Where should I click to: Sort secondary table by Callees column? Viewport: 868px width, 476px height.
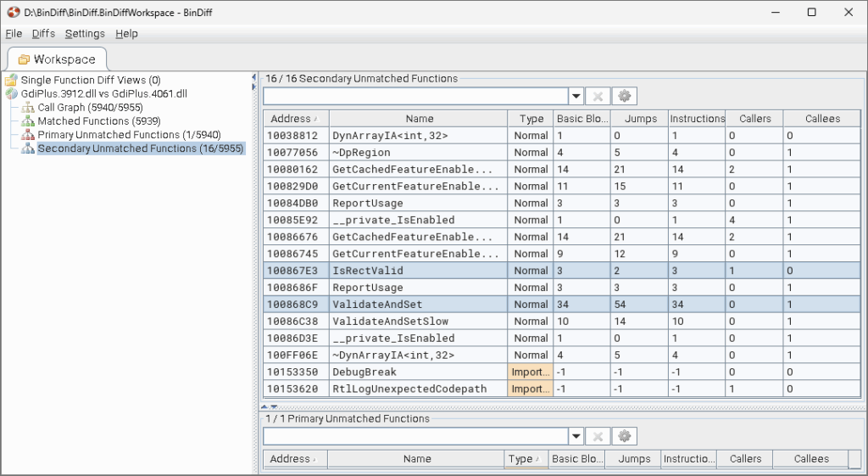[x=822, y=119]
